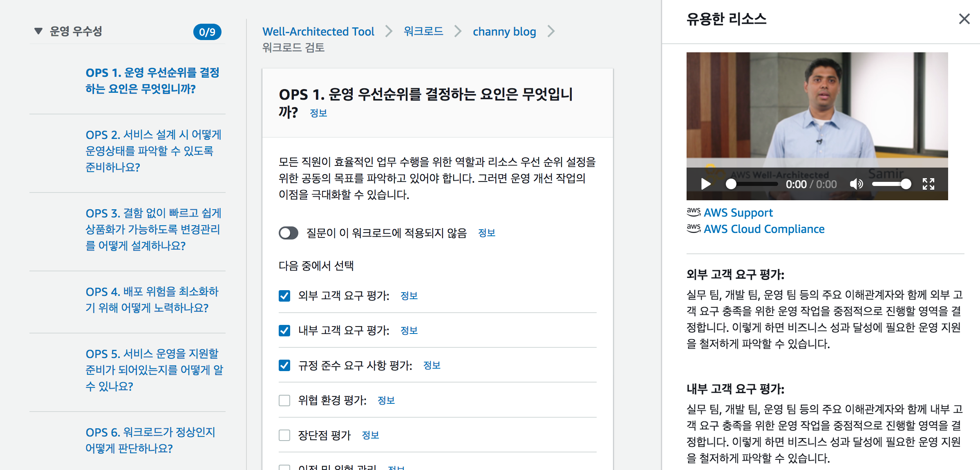Click the AWS logo beside Cloud Compliance
This screenshot has width=980, height=470.
(694, 228)
